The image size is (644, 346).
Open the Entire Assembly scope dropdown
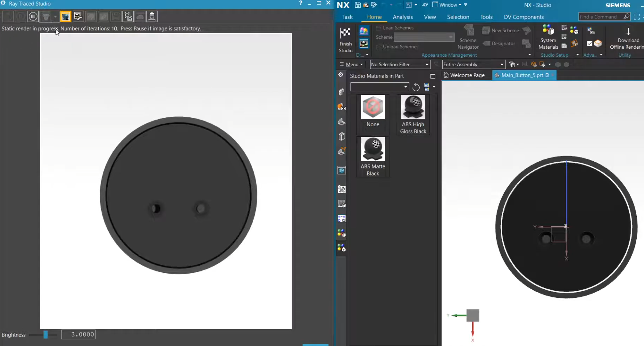[474, 64]
